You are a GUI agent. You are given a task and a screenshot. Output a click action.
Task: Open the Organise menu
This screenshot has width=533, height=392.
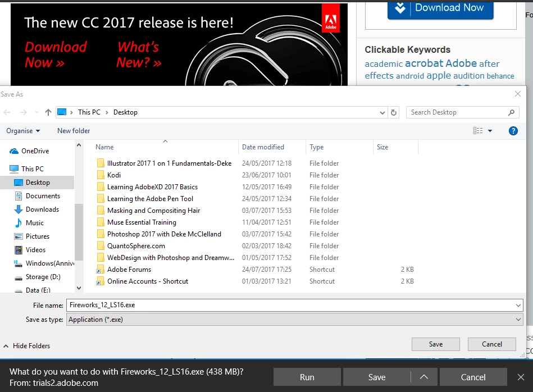click(x=23, y=131)
